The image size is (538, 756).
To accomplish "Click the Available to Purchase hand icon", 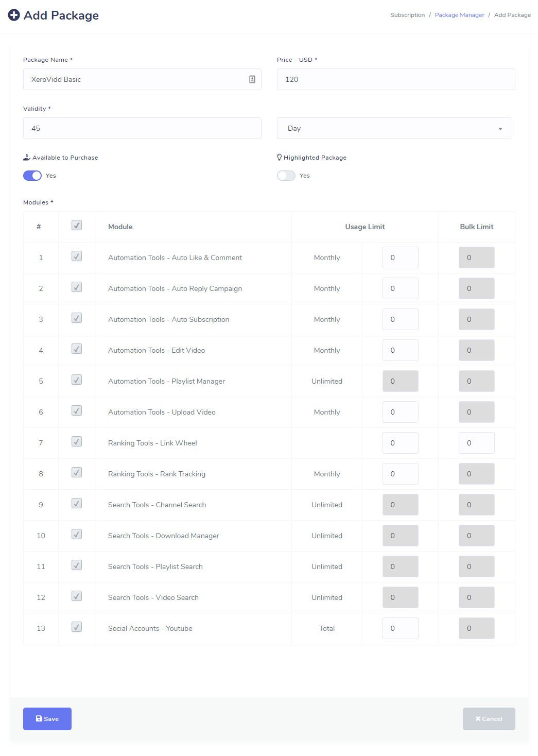I will (27, 158).
